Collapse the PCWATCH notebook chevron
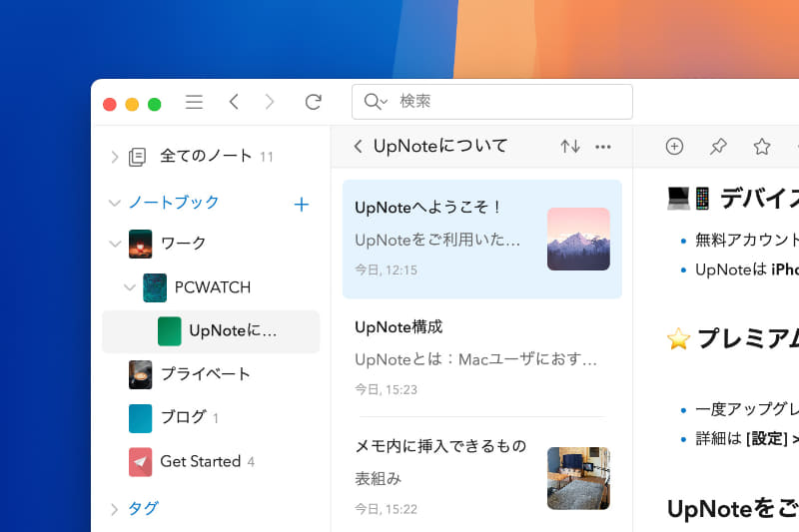 click(130, 287)
